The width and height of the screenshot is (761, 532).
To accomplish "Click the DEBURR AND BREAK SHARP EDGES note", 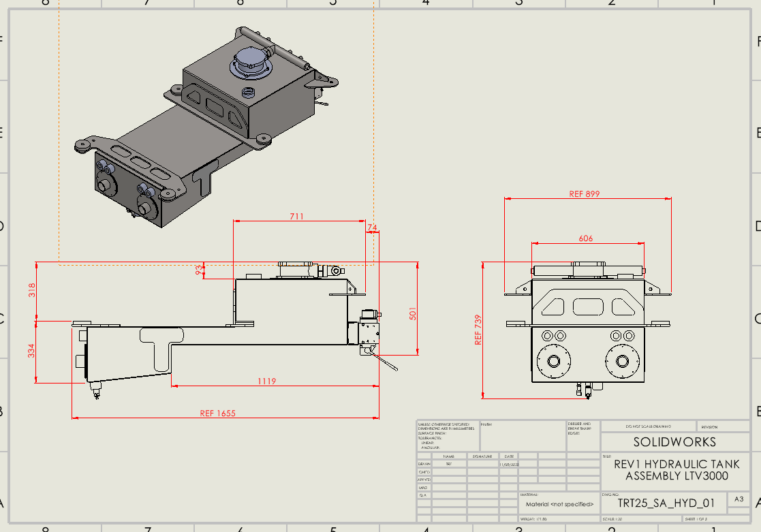I will (x=580, y=428).
